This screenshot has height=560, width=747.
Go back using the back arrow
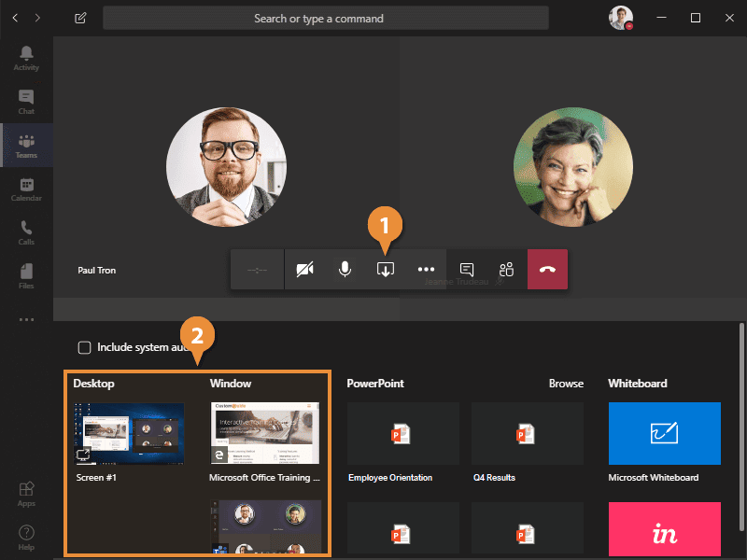pos(15,18)
